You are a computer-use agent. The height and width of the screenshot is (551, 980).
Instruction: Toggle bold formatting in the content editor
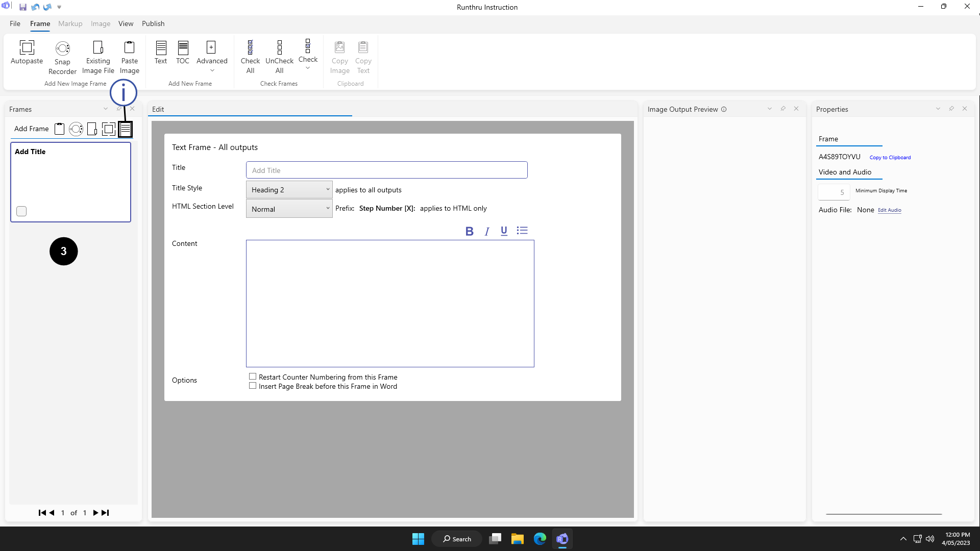(469, 231)
